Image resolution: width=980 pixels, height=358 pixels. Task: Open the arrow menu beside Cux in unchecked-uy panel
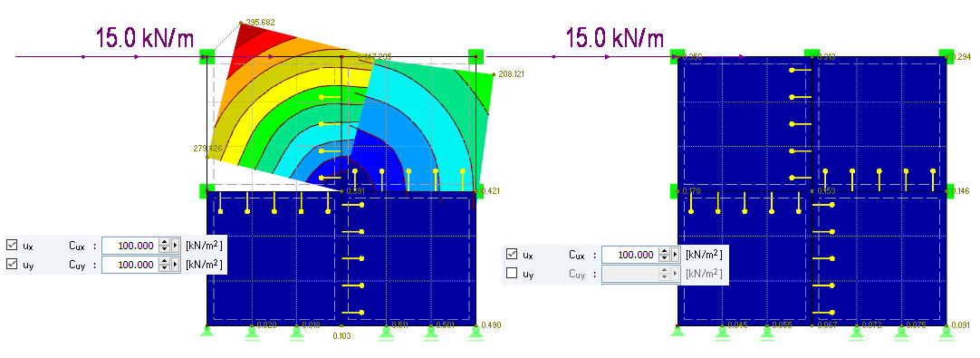point(675,255)
